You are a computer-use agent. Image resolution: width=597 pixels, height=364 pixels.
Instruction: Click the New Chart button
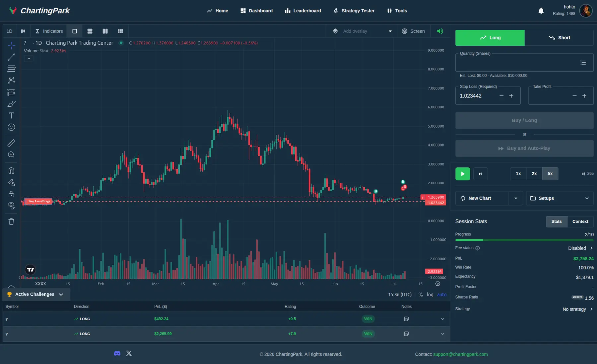(x=482, y=198)
